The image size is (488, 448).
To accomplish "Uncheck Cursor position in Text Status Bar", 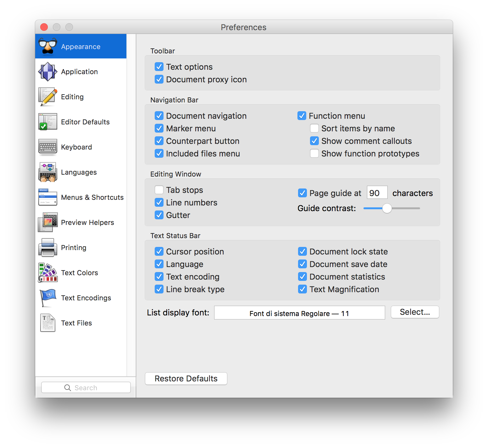I will coord(159,251).
